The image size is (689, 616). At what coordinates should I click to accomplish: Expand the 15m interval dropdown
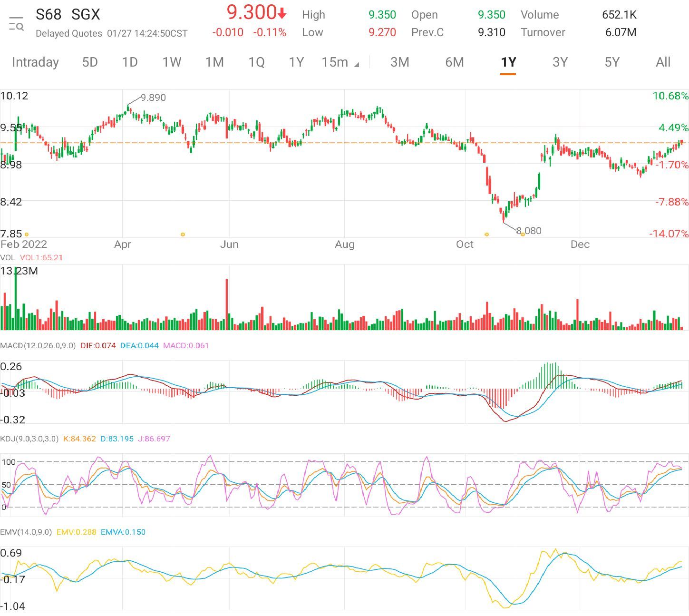tap(340, 62)
